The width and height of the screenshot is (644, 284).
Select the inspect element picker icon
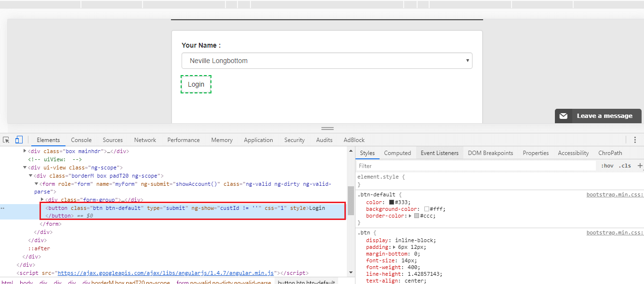tap(6, 140)
